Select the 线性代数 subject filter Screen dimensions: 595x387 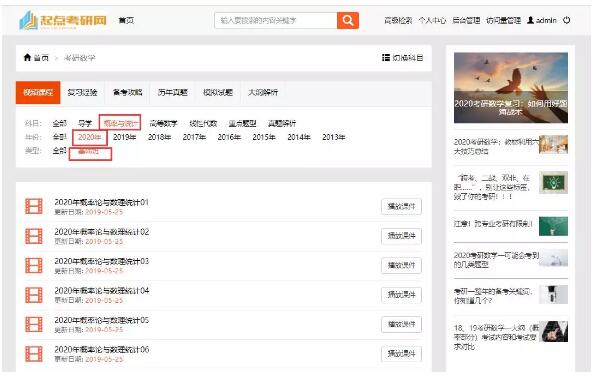(x=203, y=123)
